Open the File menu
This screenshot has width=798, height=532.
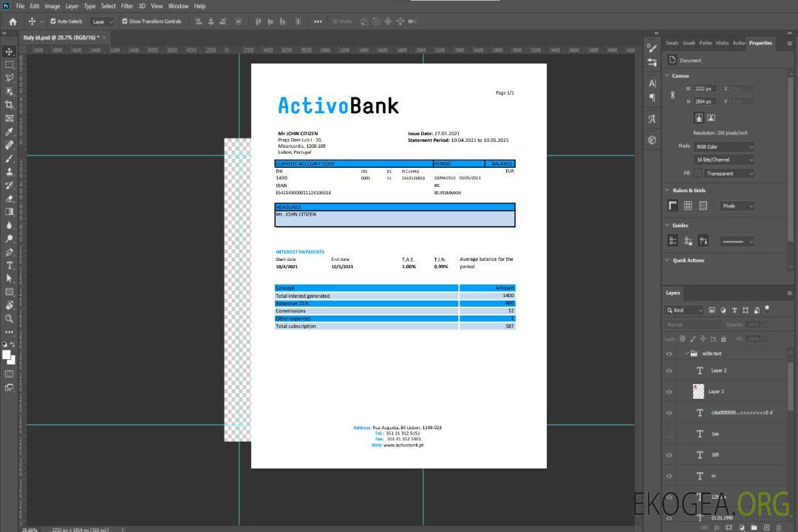coord(21,6)
